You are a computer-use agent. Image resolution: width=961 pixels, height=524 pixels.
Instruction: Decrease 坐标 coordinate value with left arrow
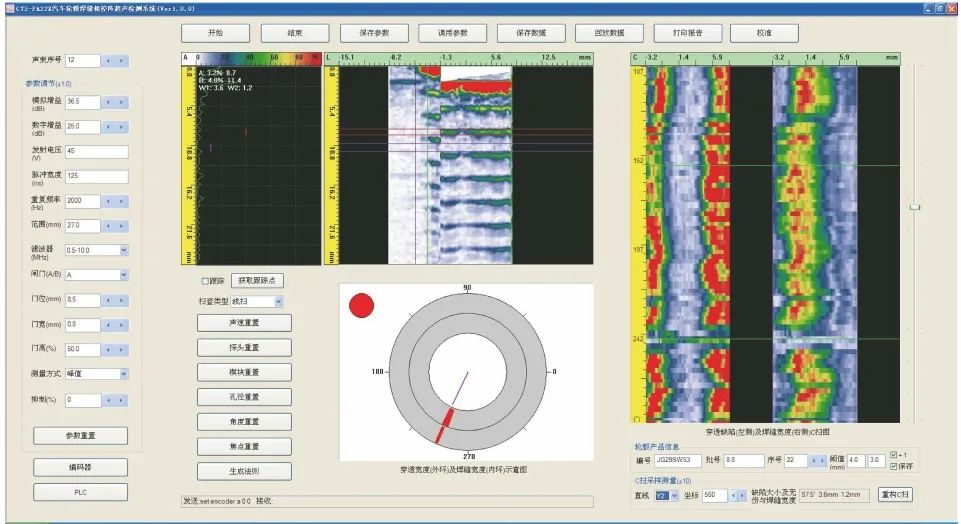(734, 495)
